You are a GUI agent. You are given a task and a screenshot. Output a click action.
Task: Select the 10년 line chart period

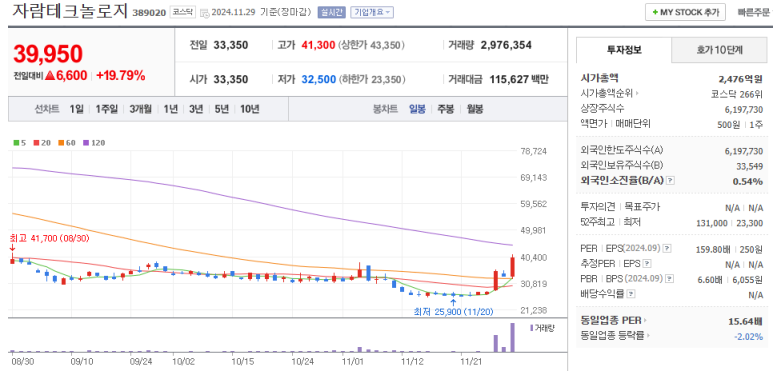[249, 109]
